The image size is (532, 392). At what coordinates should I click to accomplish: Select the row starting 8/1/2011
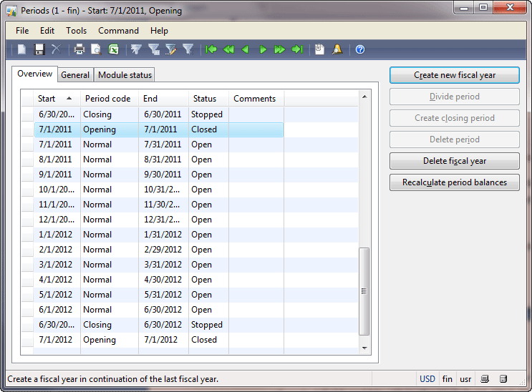point(190,160)
